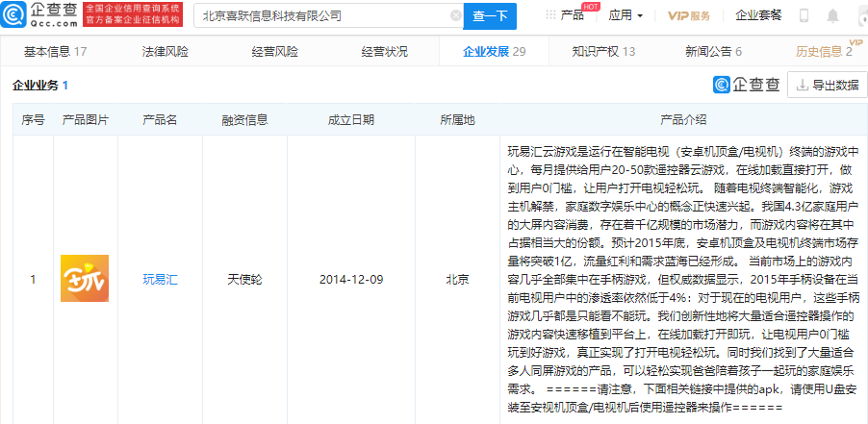The height and width of the screenshot is (424, 868).
Task: Open the 企业套餐 link
Action: 758,15
